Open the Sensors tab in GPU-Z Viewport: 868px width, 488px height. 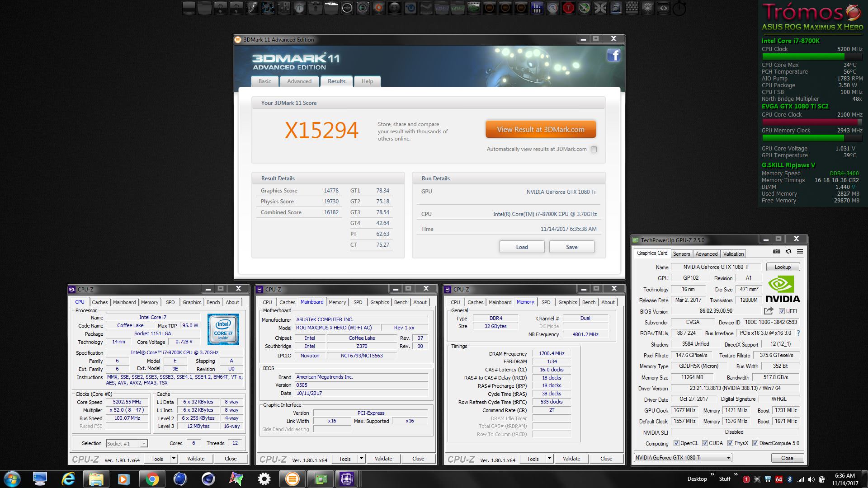coord(681,254)
